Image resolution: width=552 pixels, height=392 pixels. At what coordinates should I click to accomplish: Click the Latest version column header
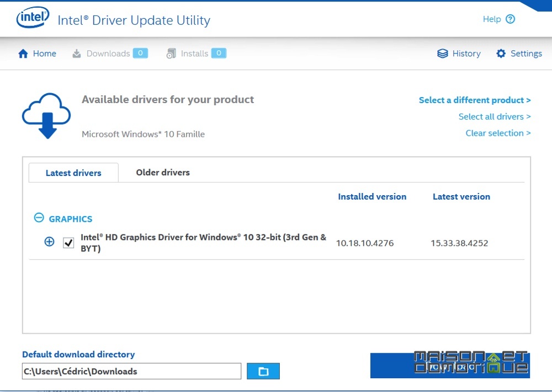[x=461, y=196]
